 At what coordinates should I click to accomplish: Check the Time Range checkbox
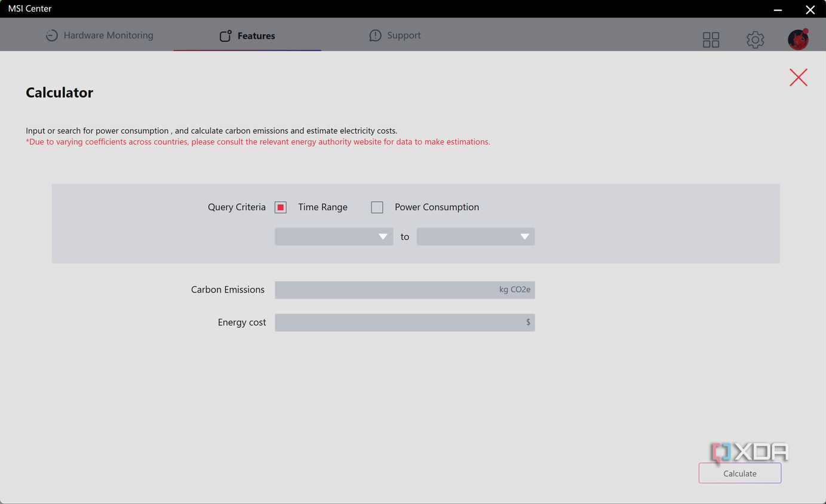click(281, 207)
